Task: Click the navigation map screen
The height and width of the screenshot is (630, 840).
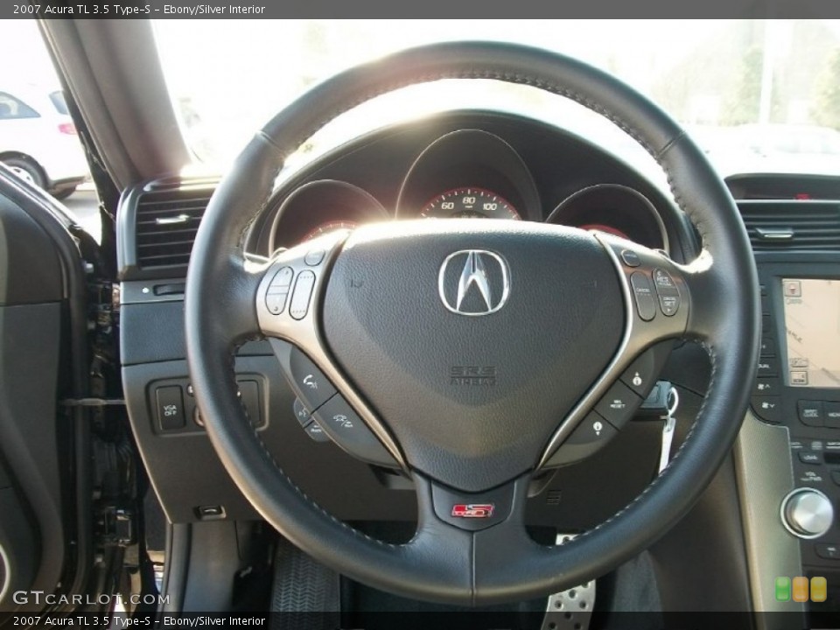Action: click(810, 332)
